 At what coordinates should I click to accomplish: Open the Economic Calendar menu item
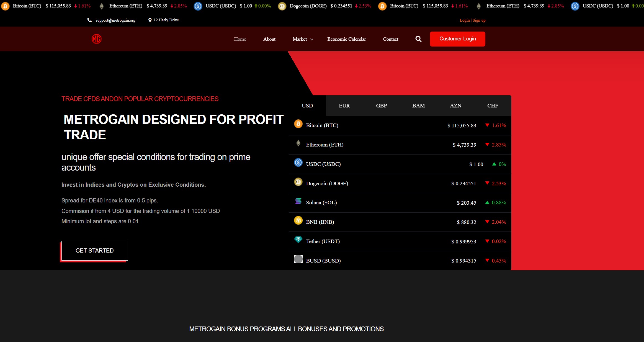click(346, 39)
